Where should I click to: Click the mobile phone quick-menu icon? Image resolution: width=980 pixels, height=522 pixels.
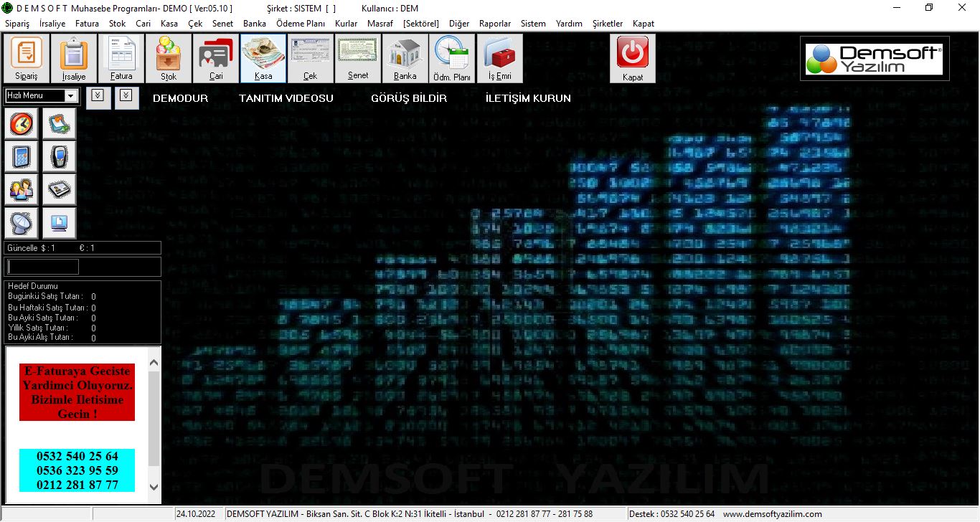[x=59, y=156]
